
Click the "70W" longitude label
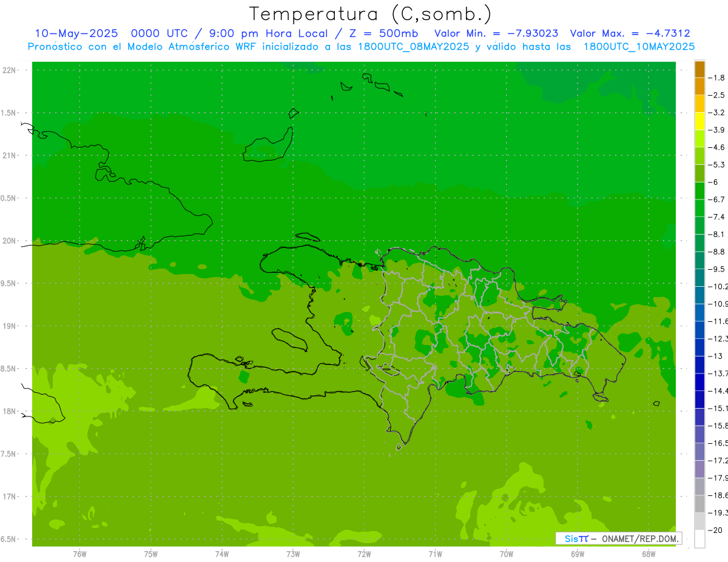(507, 554)
